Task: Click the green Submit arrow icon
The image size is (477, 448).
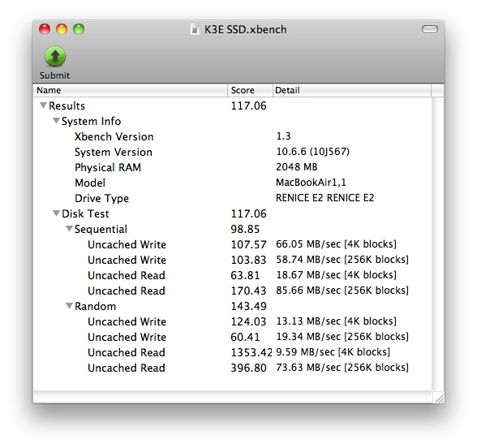Action: pos(55,56)
